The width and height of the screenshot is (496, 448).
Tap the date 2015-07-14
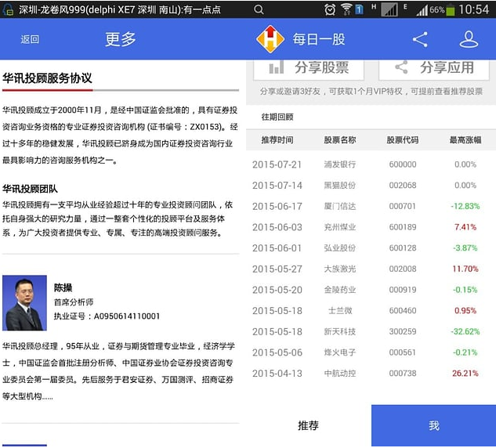click(x=277, y=186)
